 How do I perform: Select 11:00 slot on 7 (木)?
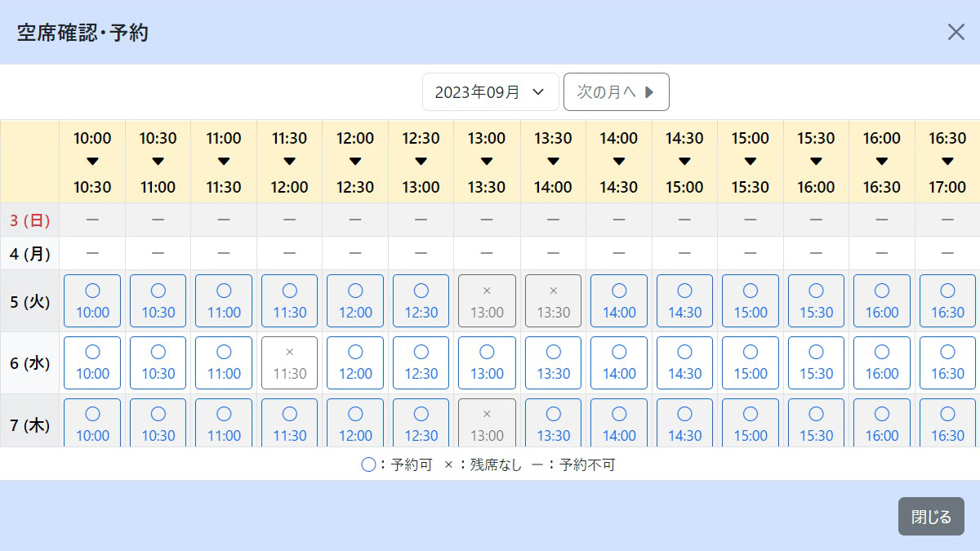(x=224, y=424)
